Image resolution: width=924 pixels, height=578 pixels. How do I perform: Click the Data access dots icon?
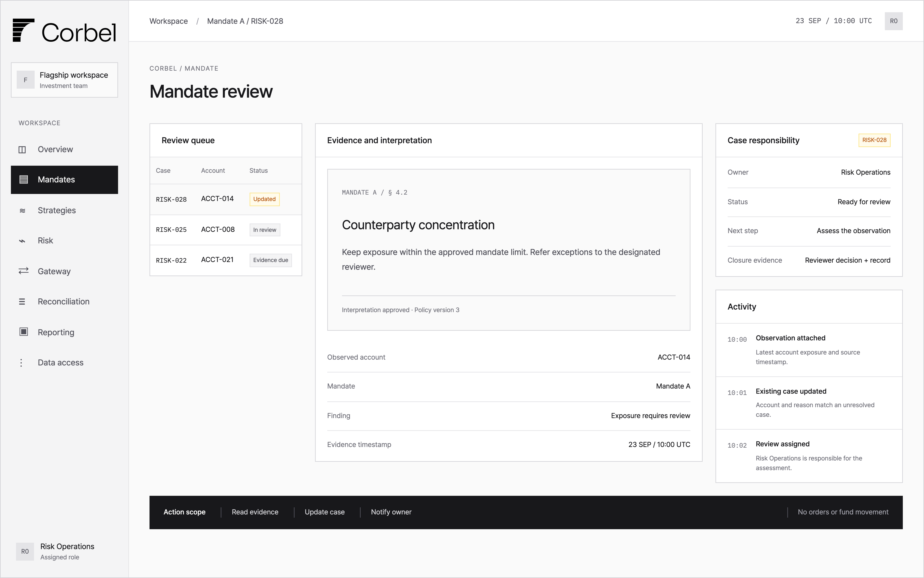tap(21, 363)
